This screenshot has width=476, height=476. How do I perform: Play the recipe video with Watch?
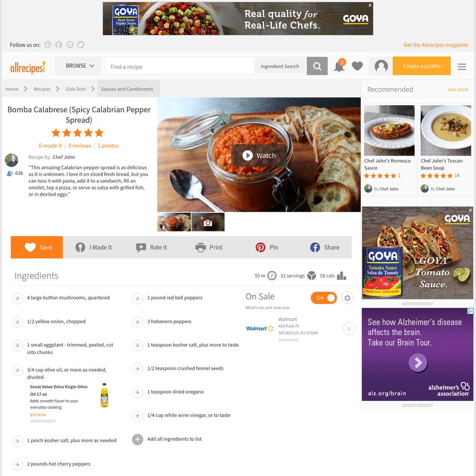[x=259, y=156]
